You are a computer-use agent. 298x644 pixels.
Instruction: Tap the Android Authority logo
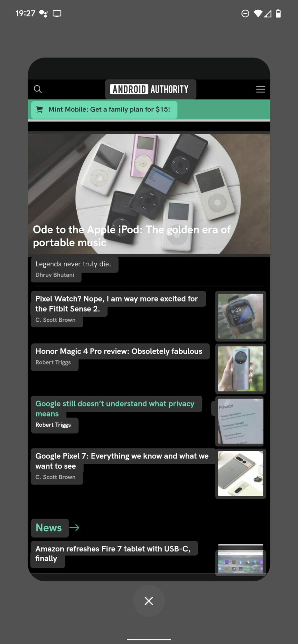point(149,89)
